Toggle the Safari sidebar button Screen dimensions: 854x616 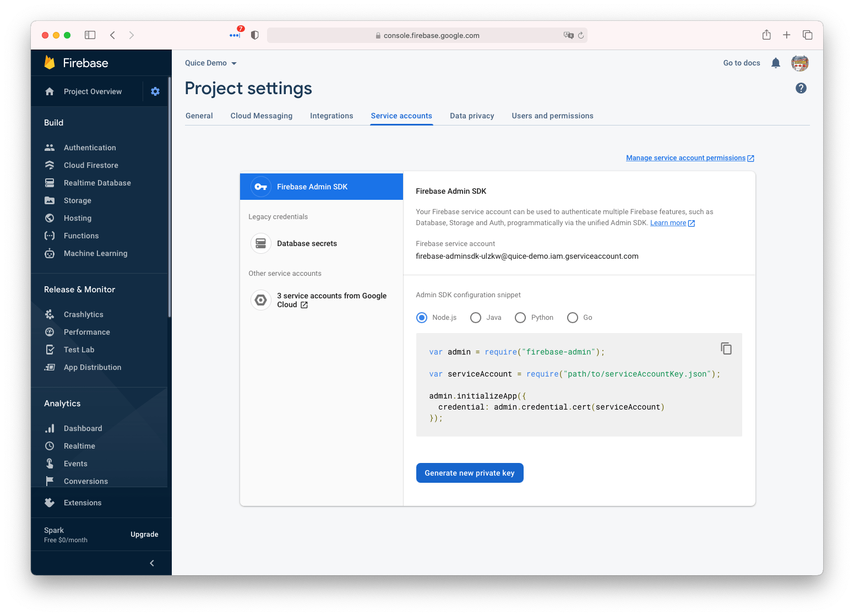click(90, 35)
